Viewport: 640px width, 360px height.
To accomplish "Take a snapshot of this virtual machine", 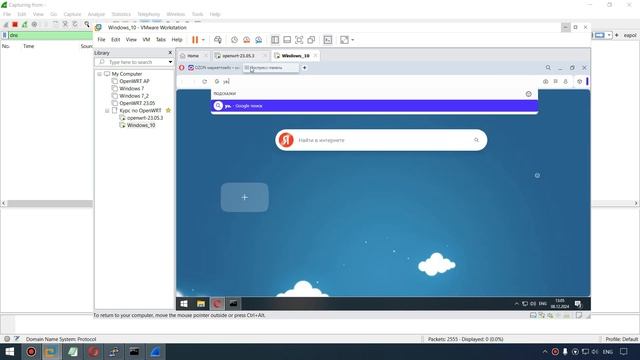I will click(x=234, y=40).
